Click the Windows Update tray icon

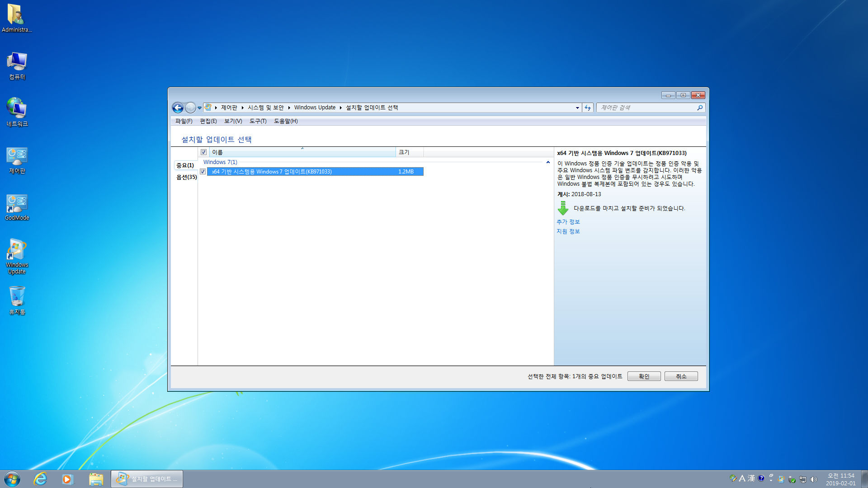(781, 479)
